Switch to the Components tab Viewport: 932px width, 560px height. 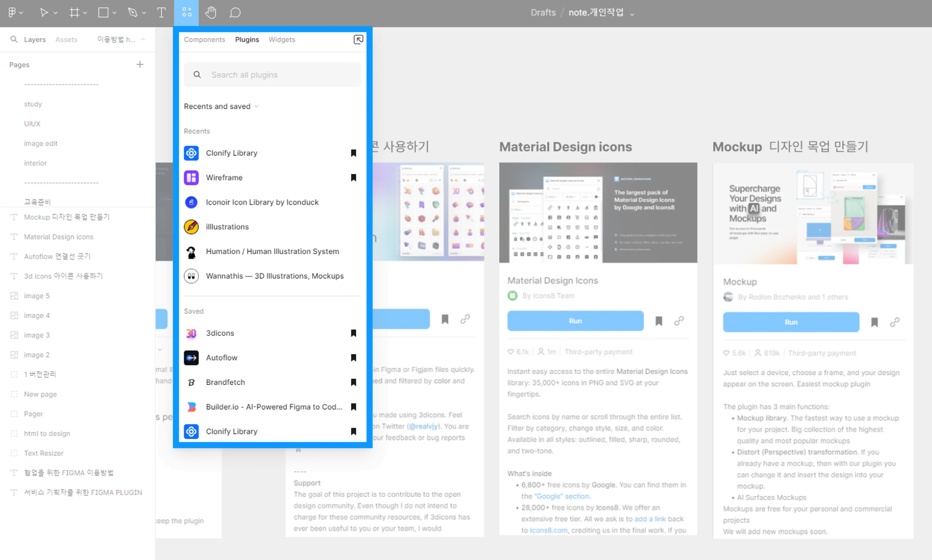point(204,40)
